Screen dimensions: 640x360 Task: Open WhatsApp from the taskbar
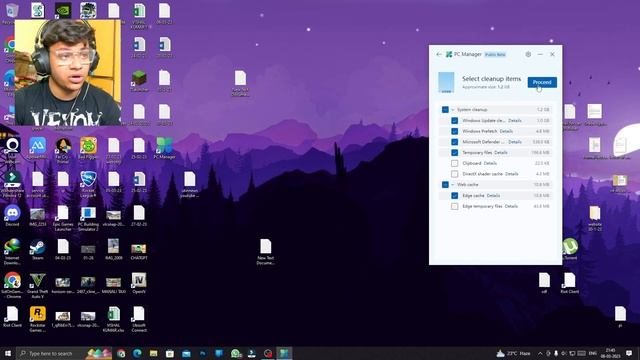(x=236, y=353)
